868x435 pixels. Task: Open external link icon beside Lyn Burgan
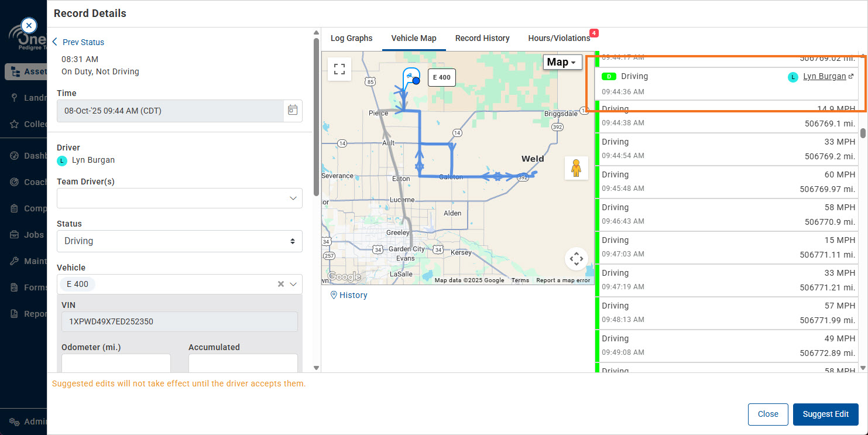tap(851, 77)
